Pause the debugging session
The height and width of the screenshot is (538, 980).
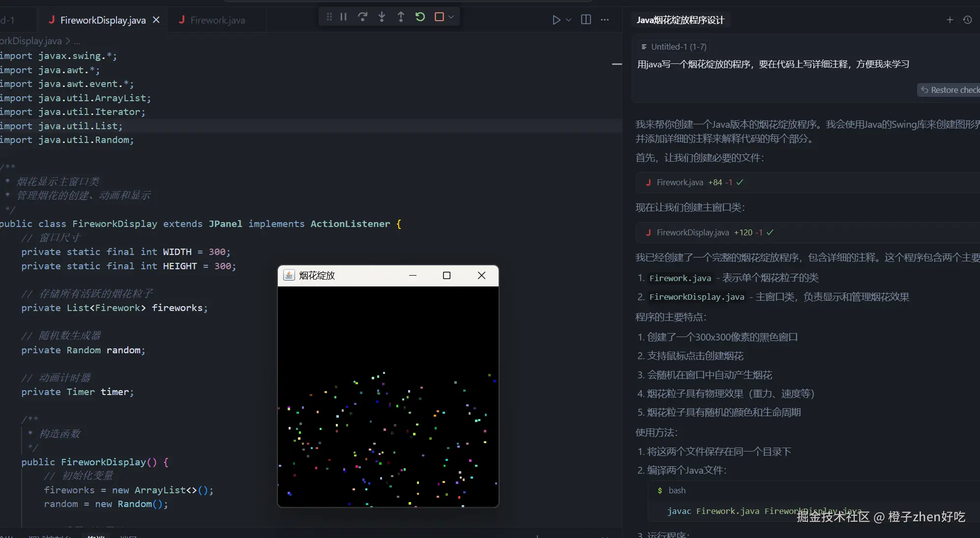(344, 17)
